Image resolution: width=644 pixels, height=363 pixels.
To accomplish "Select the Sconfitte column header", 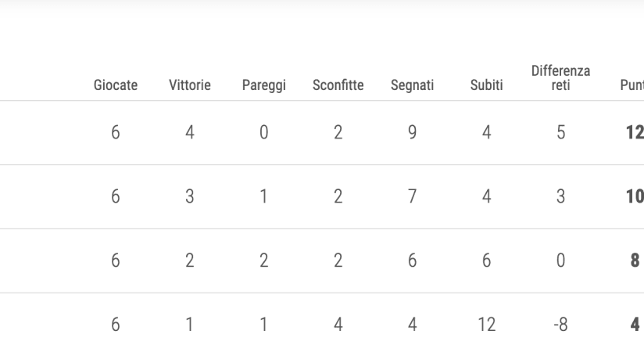I will 338,86.
